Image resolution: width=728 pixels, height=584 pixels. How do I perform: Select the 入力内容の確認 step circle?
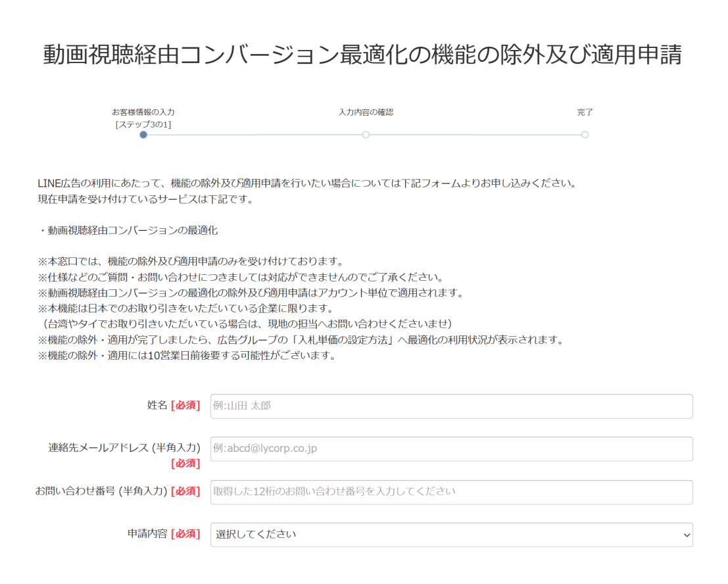366,135
